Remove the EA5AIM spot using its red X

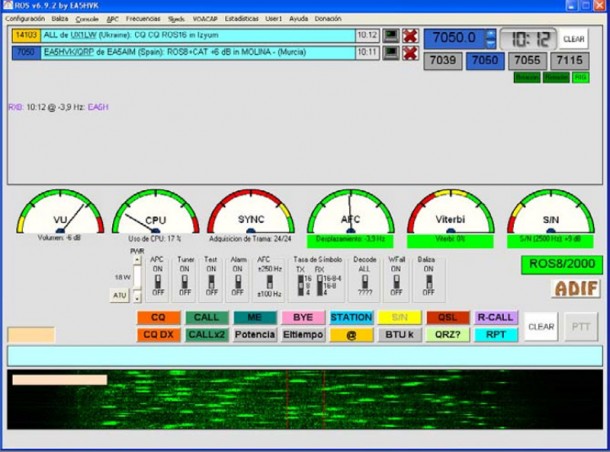[x=410, y=53]
